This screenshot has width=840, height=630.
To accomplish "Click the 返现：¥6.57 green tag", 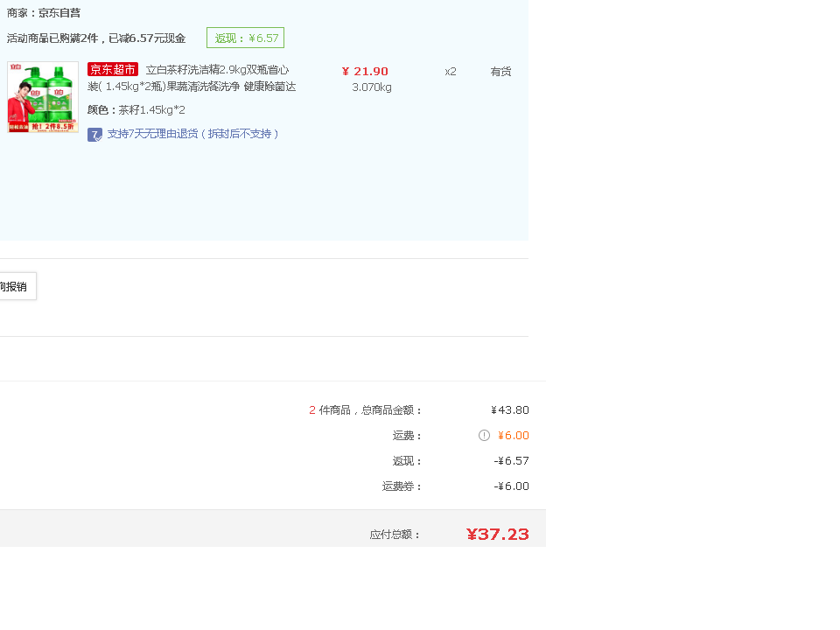I will pos(245,38).
